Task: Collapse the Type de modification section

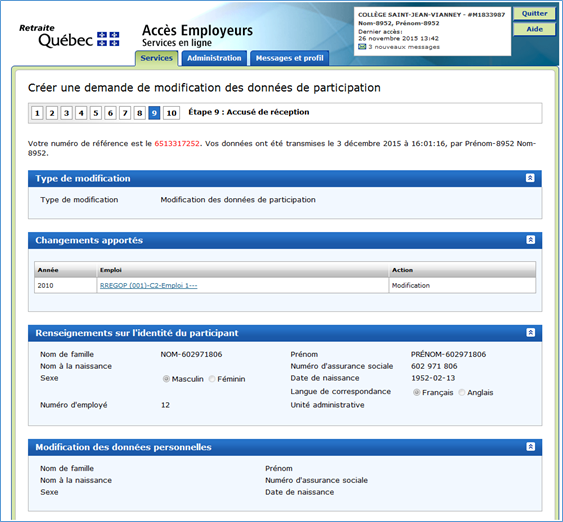Action: tap(530, 178)
